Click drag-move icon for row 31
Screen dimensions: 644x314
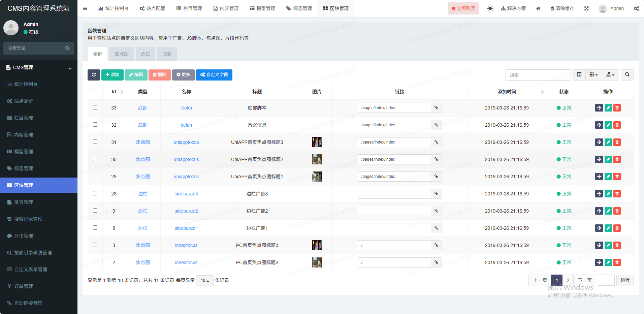pyautogui.click(x=599, y=142)
